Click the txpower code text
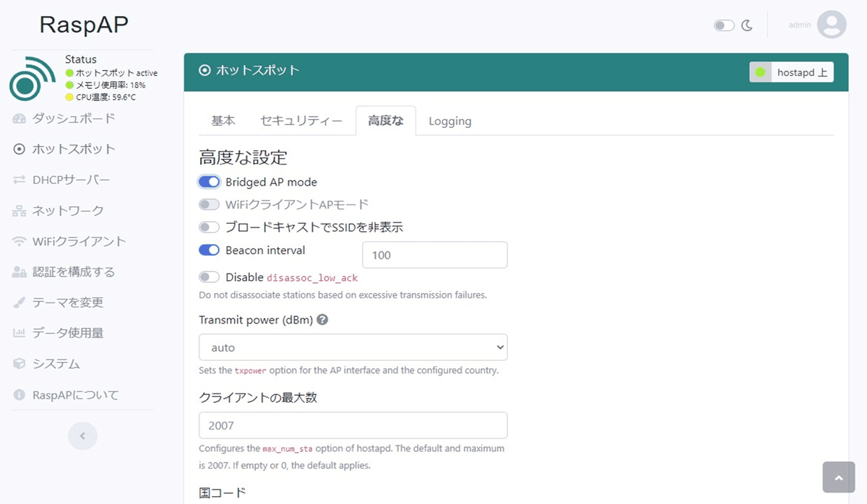 pos(251,370)
